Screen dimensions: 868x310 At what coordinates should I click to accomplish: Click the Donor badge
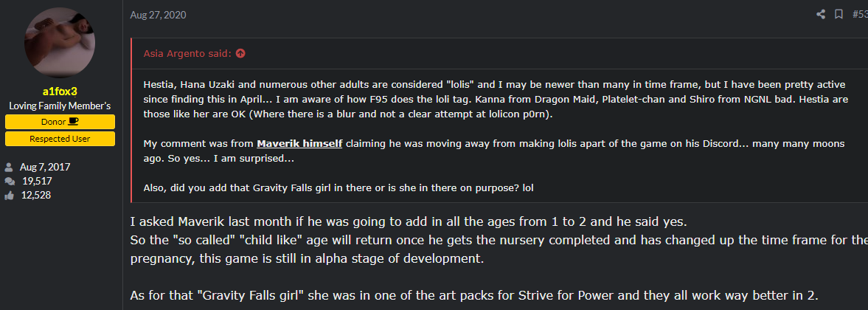pos(60,122)
